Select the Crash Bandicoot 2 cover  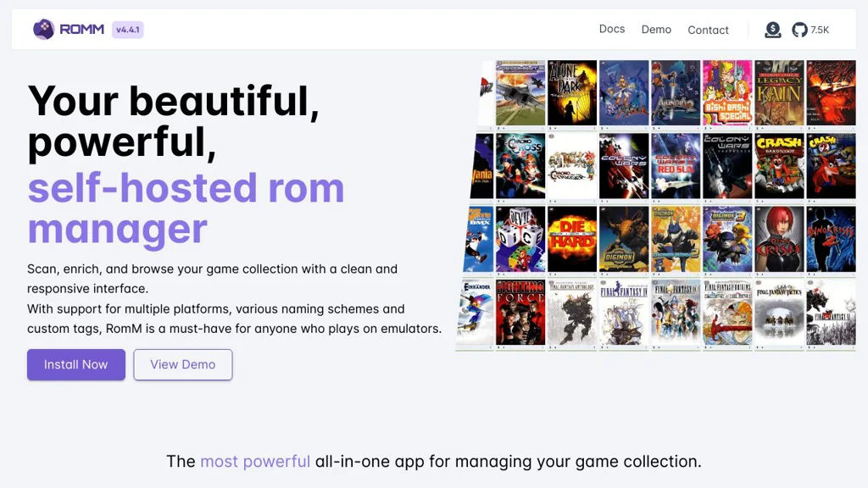click(x=831, y=165)
